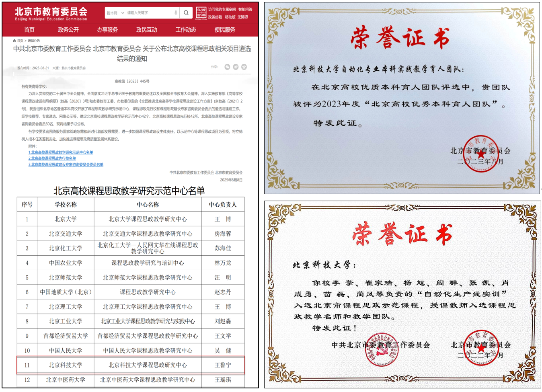542x392 pixels.
Task: Share the article via the Weibo icon
Action: 236,67
